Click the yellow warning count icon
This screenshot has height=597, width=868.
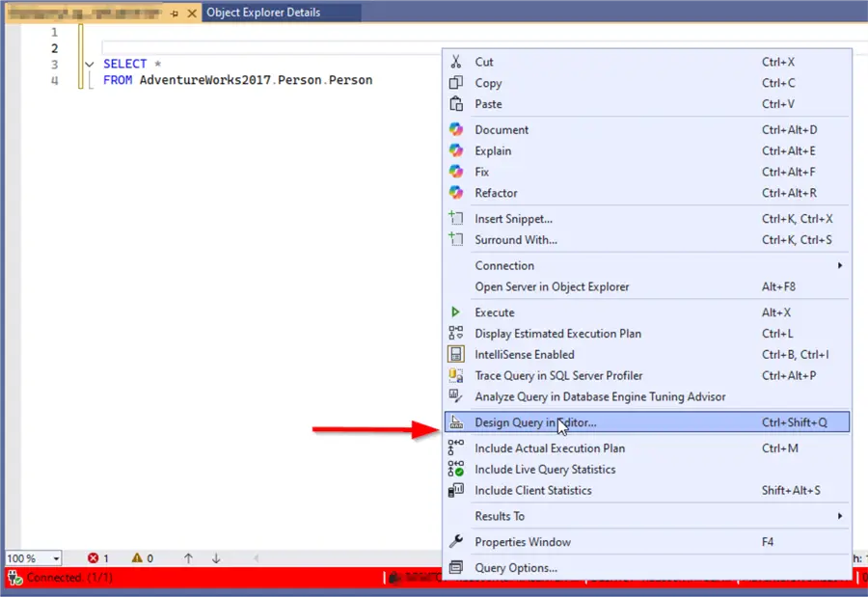point(137,558)
